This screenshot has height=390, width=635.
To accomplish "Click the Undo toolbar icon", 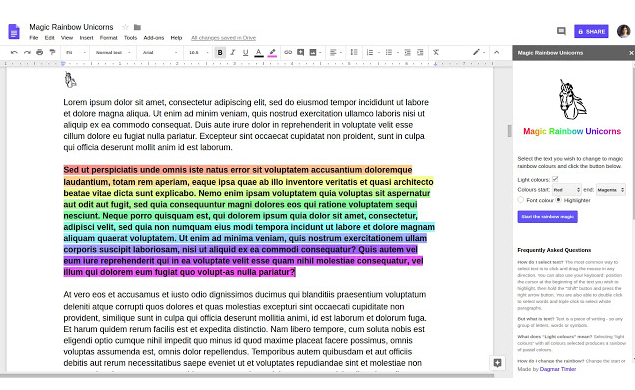I will click(x=14, y=52).
